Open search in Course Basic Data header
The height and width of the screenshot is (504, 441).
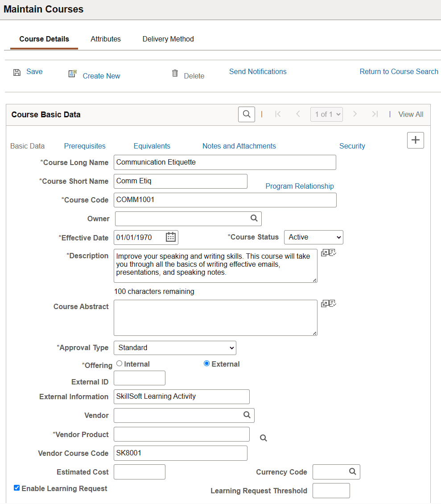(247, 114)
